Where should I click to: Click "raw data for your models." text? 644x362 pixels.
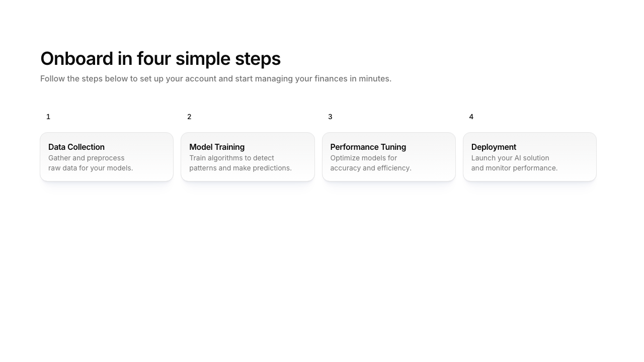click(x=91, y=168)
